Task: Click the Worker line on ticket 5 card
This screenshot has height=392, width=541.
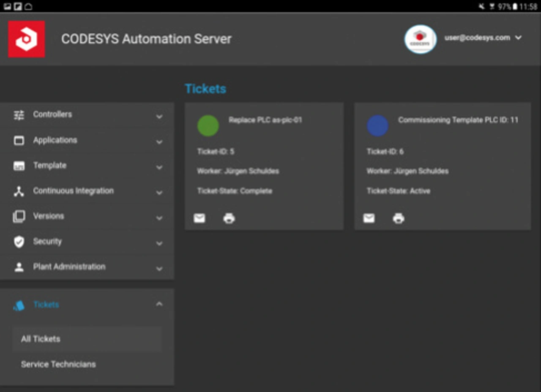Action: (x=238, y=171)
